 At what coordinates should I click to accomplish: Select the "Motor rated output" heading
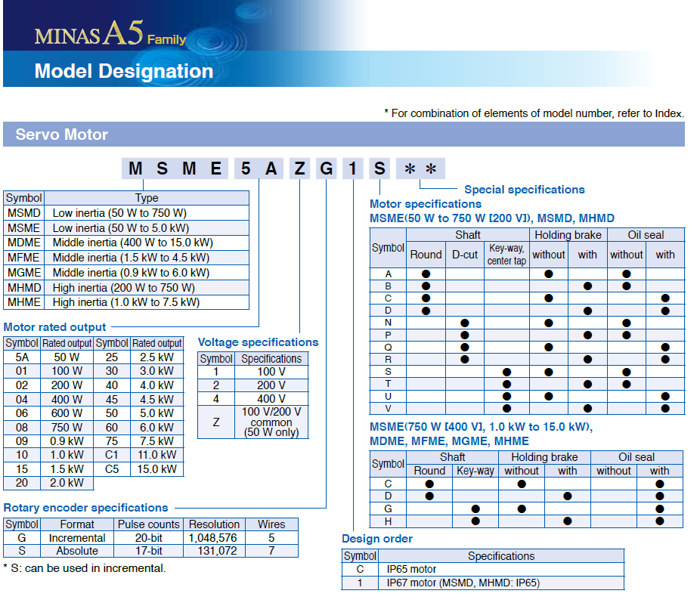pyautogui.click(x=54, y=327)
